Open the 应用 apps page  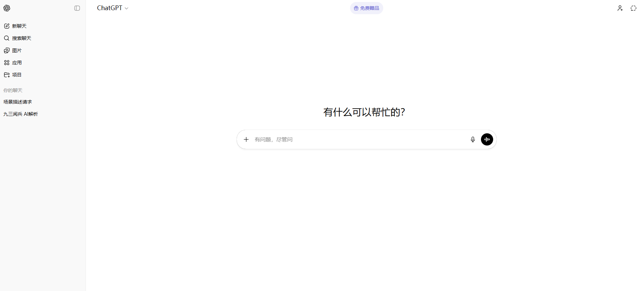click(x=17, y=63)
